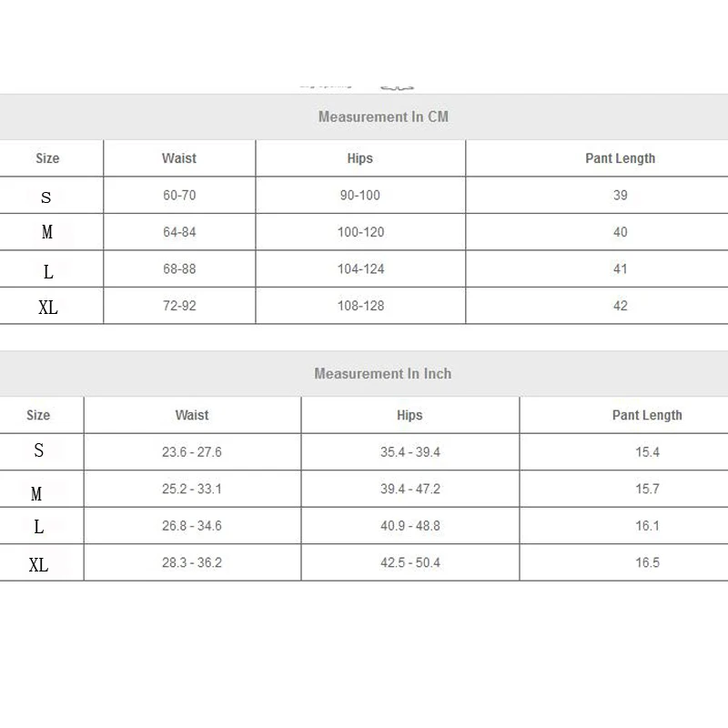Select the Size header in the CM table
The image size is (728, 728).
[47, 158]
